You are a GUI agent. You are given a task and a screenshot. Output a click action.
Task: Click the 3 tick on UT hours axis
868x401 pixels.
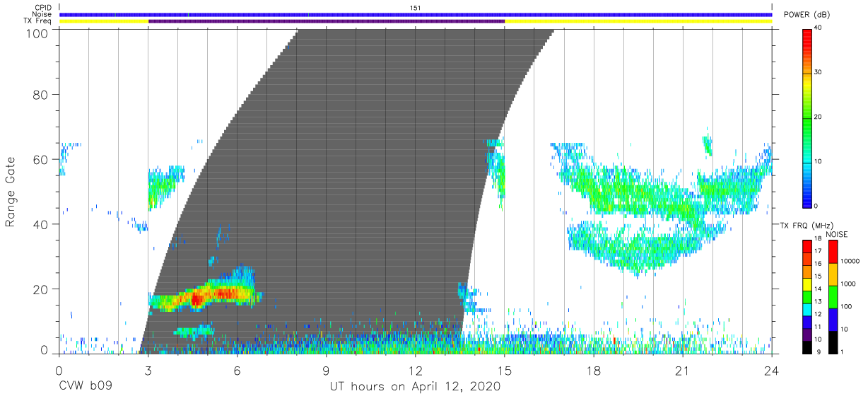(148, 370)
